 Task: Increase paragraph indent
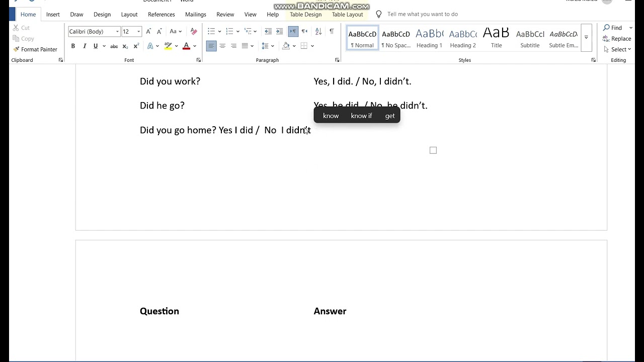click(279, 31)
